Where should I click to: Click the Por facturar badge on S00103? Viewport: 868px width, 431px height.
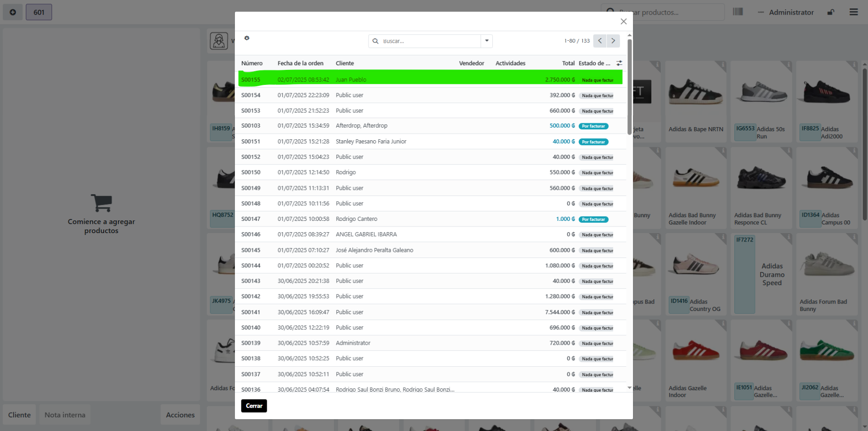(593, 126)
